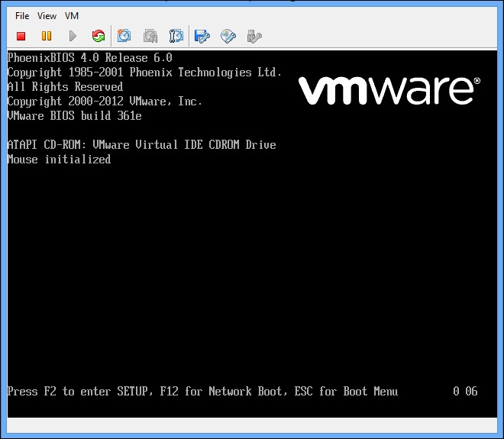Open the View menu

pyautogui.click(x=47, y=16)
